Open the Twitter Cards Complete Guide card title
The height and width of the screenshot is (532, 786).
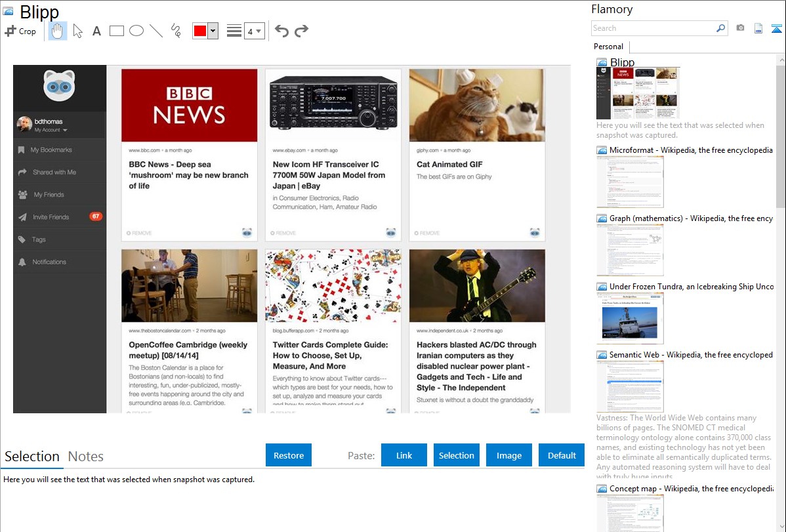tap(330, 356)
